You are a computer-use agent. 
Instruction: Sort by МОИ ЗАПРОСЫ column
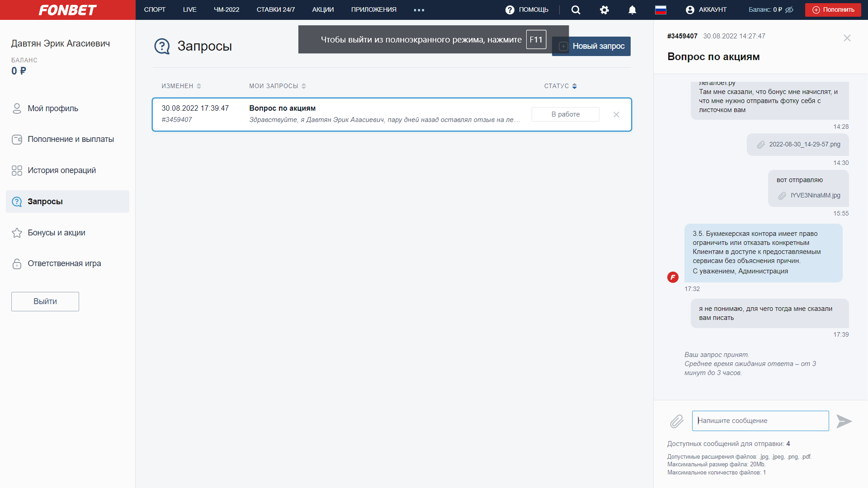tap(277, 86)
